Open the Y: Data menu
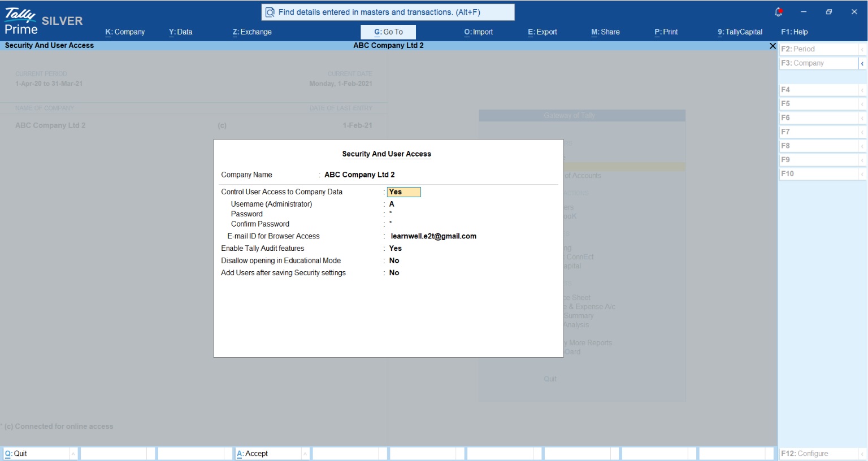This screenshot has width=868, height=461. pyautogui.click(x=180, y=32)
